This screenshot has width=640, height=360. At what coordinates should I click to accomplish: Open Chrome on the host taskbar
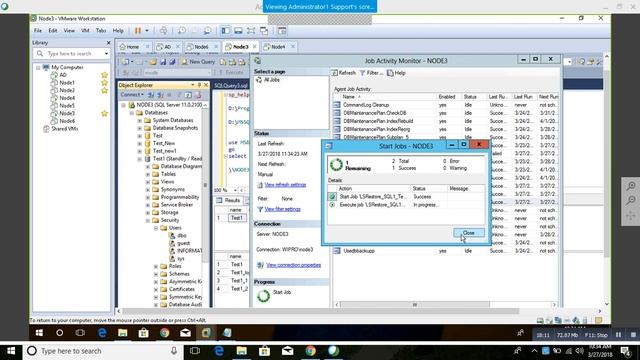point(310,351)
